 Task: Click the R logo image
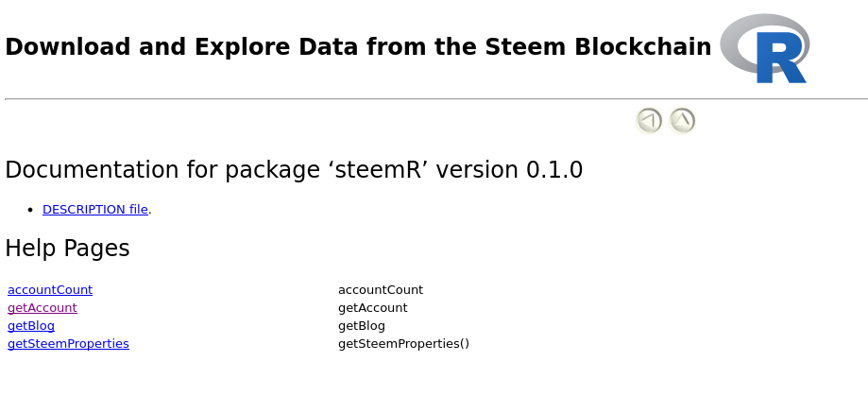tap(764, 48)
